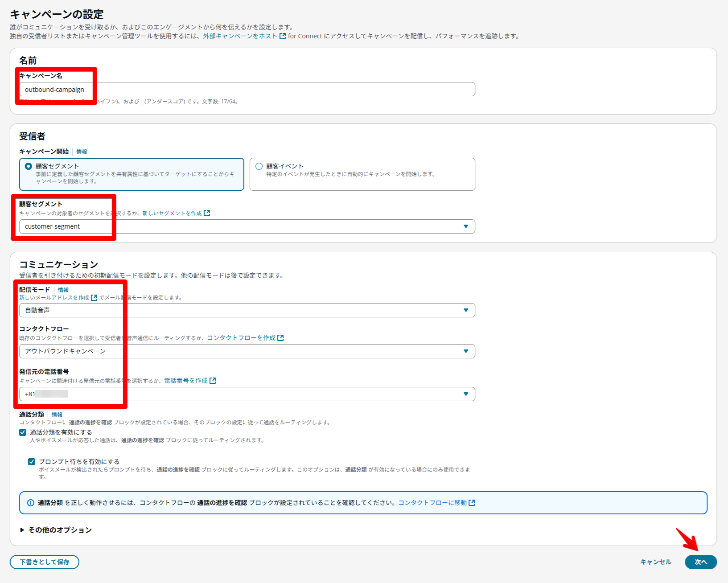Viewport: 728px width, 583px height.
Task: Click 下書きとして保存 button
Action: [45, 562]
